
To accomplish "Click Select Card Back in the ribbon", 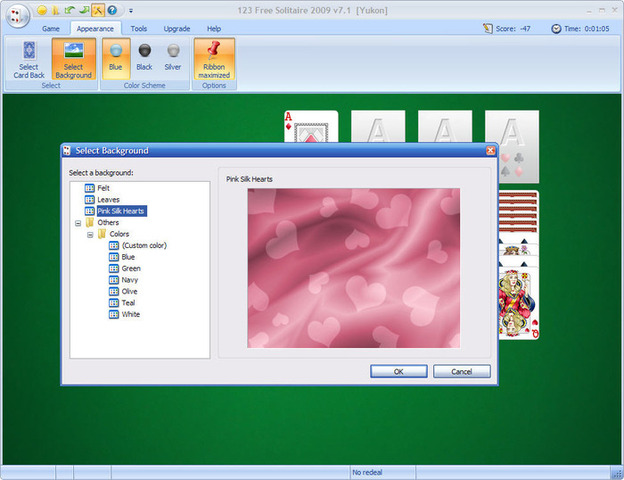I will coord(29,59).
